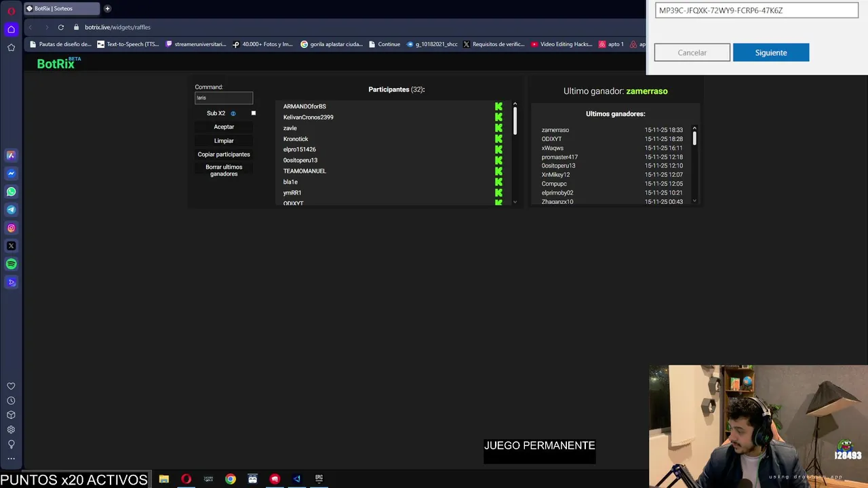868x488 pixels.
Task: Open Spotify in the Opera sidebar
Action: pyautogui.click(x=11, y=264)
